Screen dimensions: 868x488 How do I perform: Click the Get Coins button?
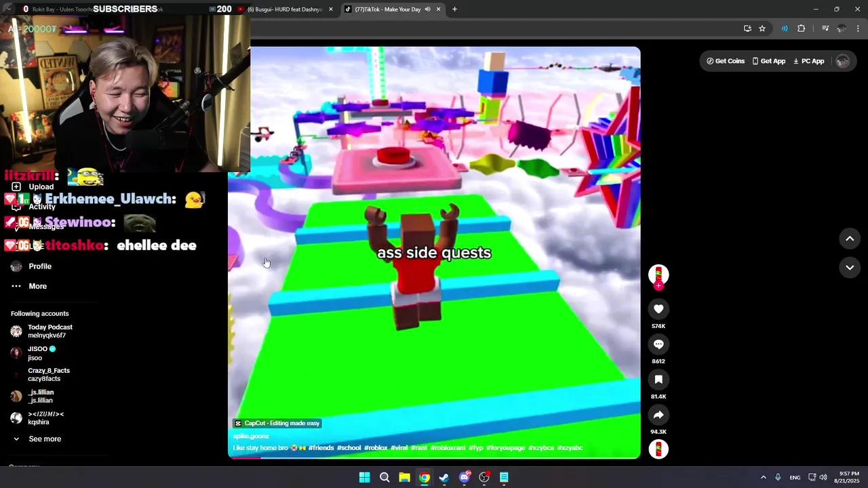pyautogui.click(x=726, y=61)
